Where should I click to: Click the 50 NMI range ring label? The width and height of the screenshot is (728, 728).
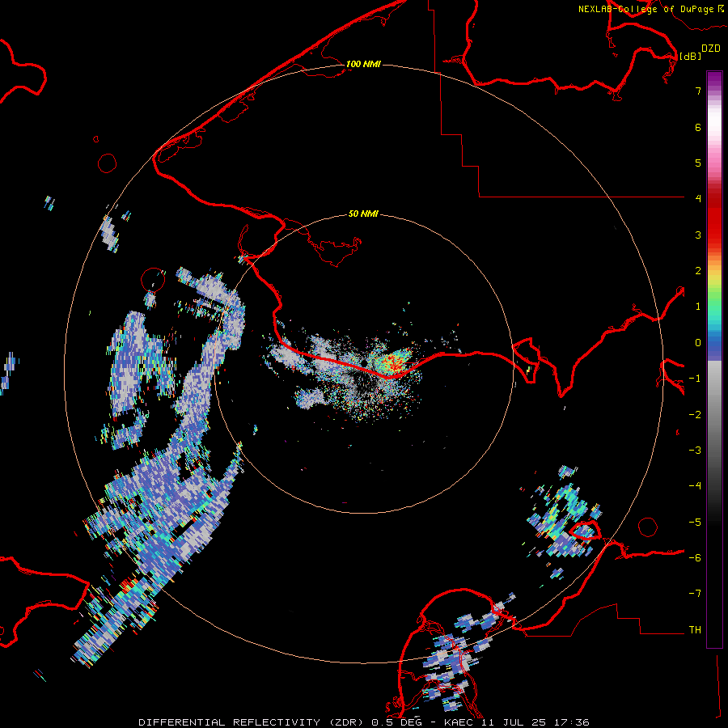pyautogui.click(x=363, y=214)
